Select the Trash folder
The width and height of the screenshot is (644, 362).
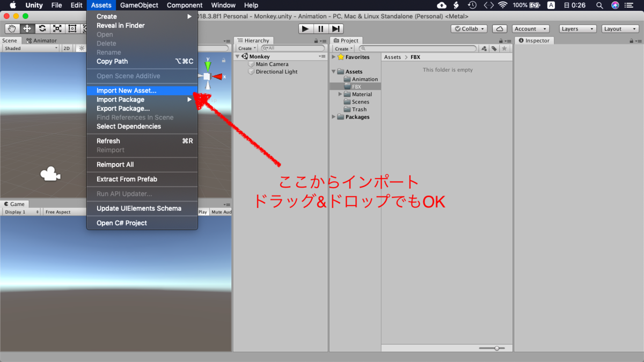[x=355, y=109]
